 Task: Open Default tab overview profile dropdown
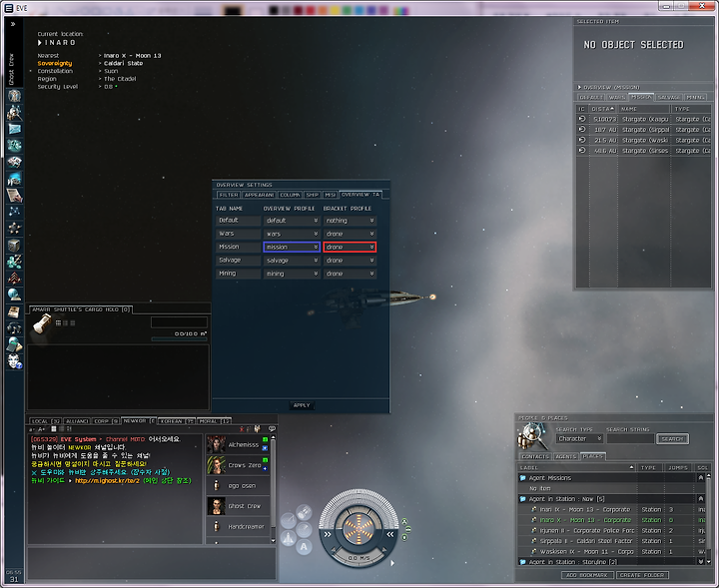point(292,221)
